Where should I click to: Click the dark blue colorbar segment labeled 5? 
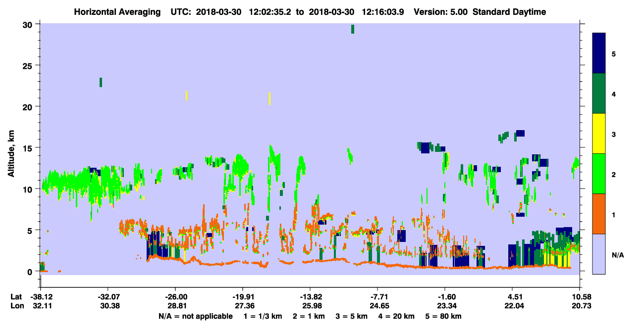599,53
